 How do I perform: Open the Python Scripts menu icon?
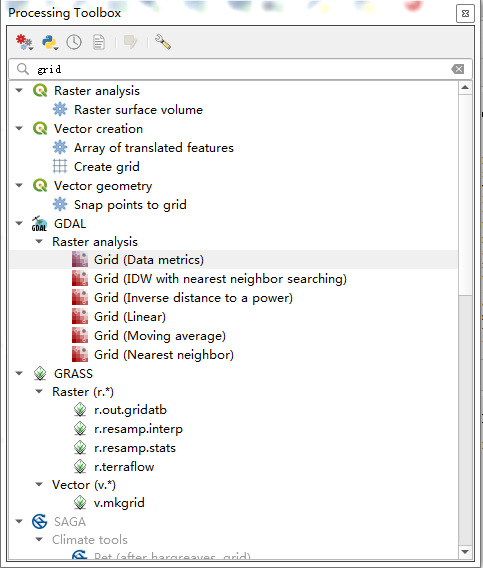click(50, 42)
